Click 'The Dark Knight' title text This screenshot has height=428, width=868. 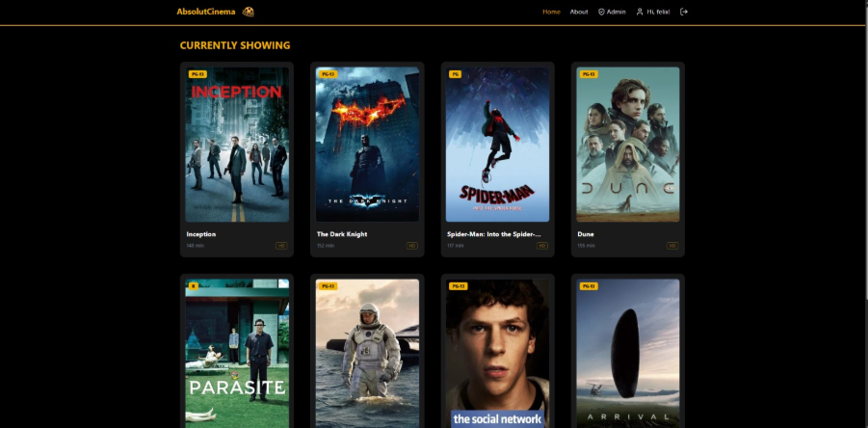tap(342, 234)
